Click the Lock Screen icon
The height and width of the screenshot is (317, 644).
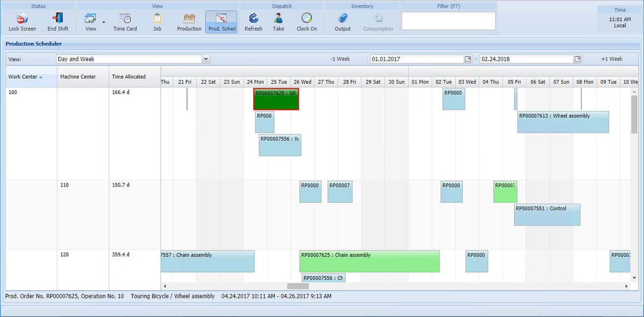pyautogui.click(x=22, y=21)
